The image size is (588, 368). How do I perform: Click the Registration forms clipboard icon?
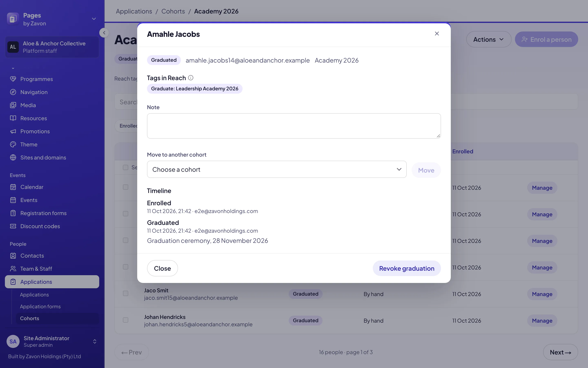pos(13,213)
